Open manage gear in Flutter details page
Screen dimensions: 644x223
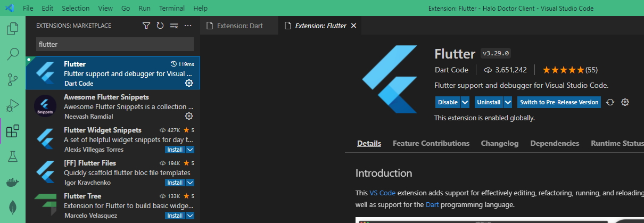tap(625, 102)
